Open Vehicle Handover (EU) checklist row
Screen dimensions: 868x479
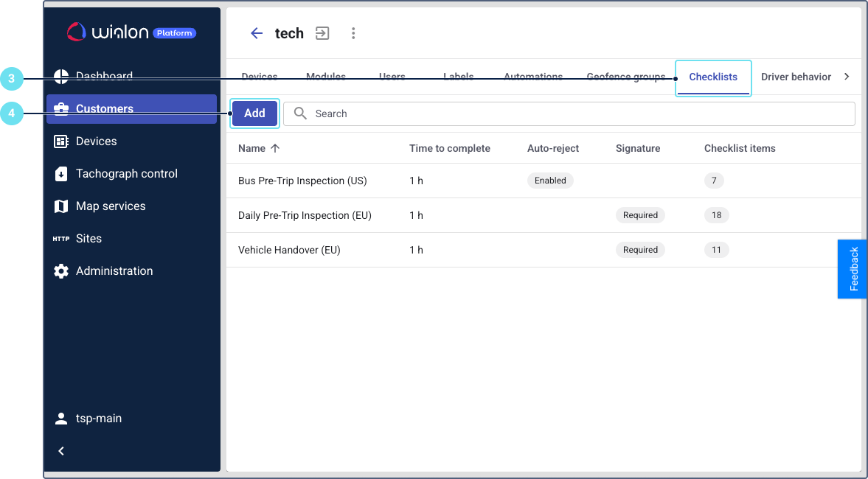point(289,250)
